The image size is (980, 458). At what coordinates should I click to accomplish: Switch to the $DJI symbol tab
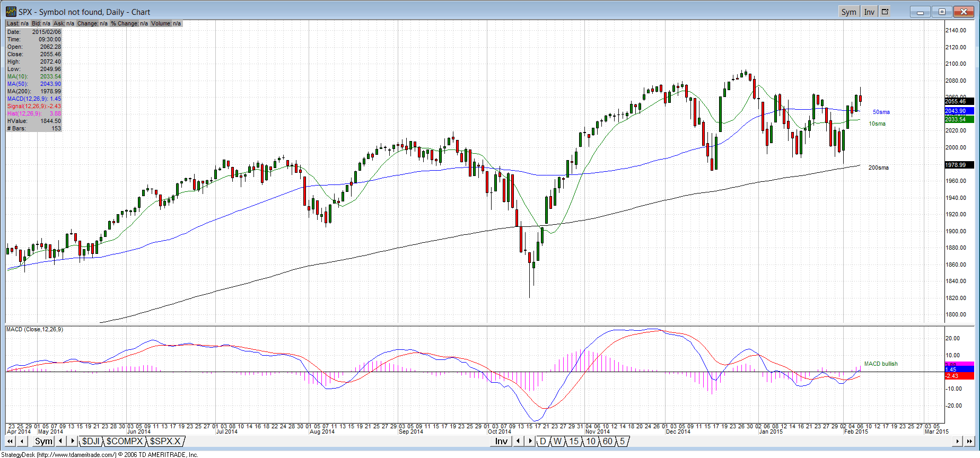click(90, 442)
